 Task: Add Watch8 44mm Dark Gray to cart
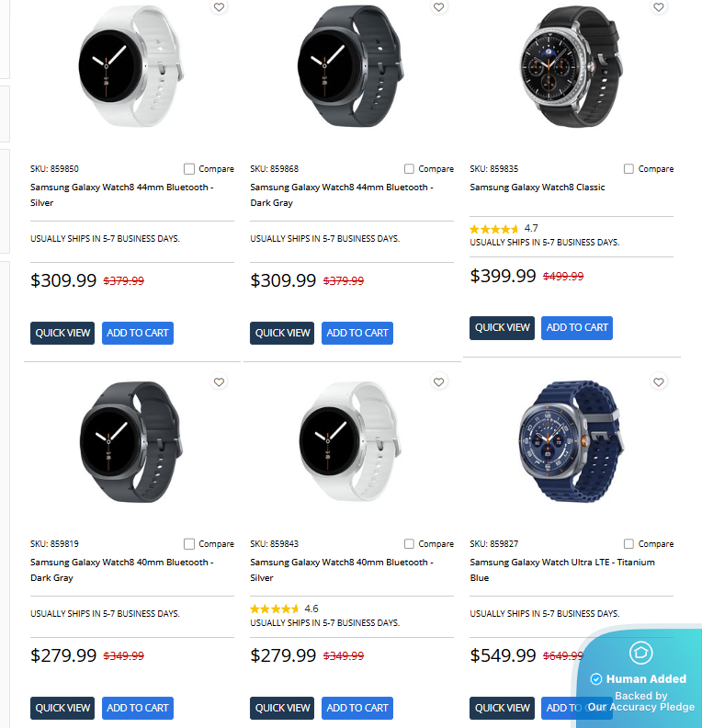point(357,333)
